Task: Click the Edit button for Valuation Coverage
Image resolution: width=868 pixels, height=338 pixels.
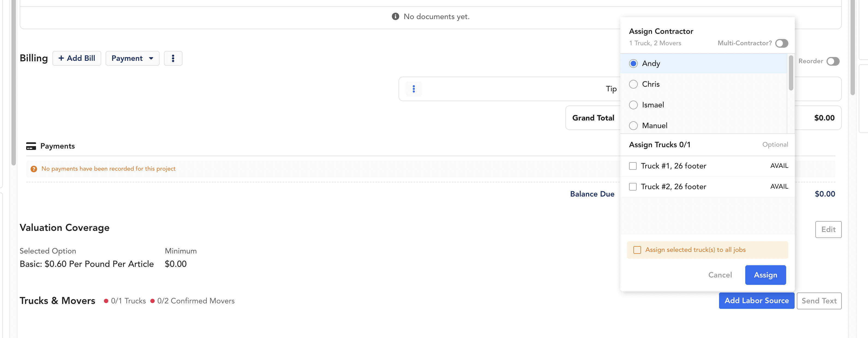Action: (829, 230)
